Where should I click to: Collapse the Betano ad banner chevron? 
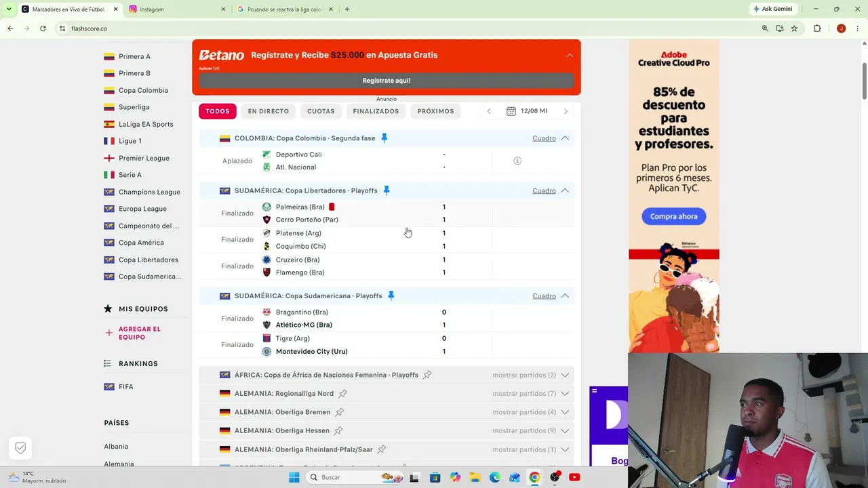(570, 55)
